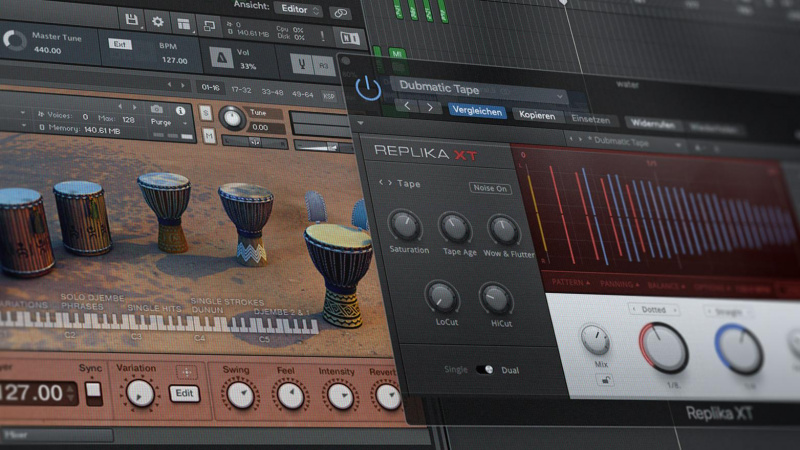The height and width of the screenshot is (450, 800).
Task: Open the PANNING menu in Replika
Action: click(x=619, y=284)
